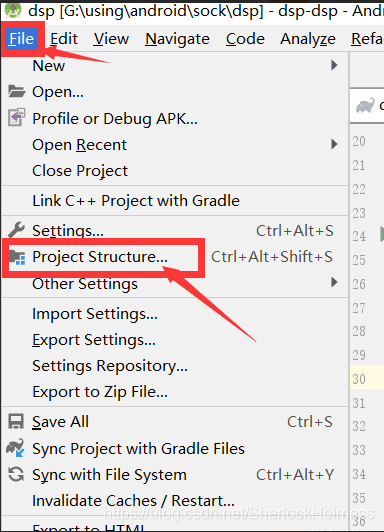
Task: Click the Settings wrench icon
Action: coord(16,230)
